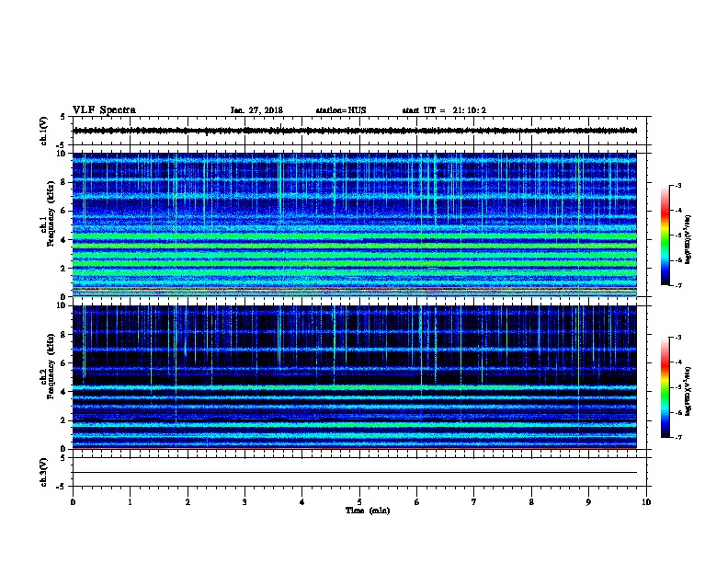Click the "8" kHz tick of ch.2 spectrogram

coord(63,335)
